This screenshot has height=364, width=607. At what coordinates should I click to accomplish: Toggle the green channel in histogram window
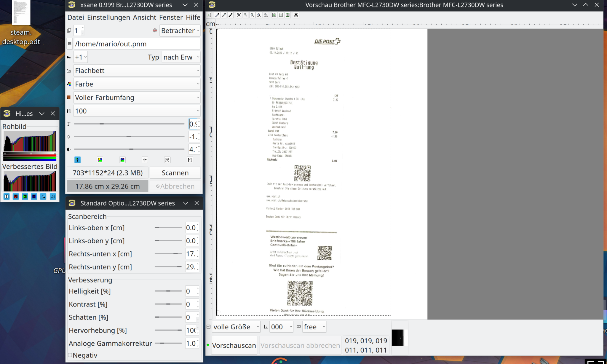[25, 197]
